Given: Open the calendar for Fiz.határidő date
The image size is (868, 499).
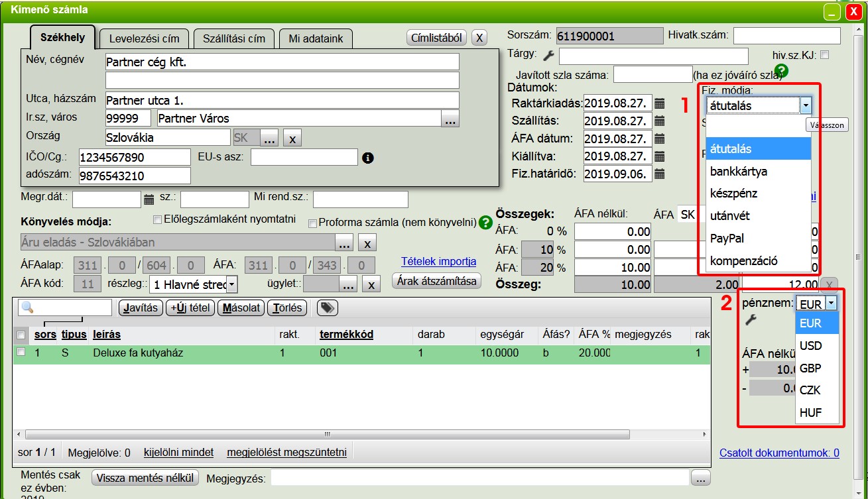Looking at the screenshot, I should point(659,174).
